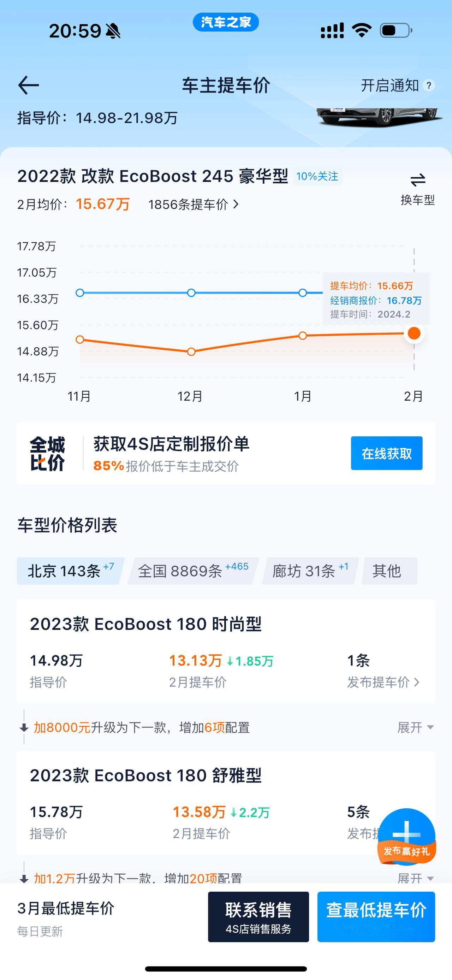Viewport: 452px width, 980px height.
Task: Tap the November blue dealer price point
Action: (80, 293)
